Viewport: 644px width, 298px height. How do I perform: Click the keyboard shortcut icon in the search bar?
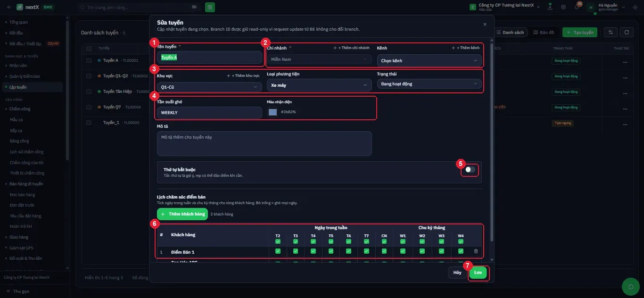[194, 7]
